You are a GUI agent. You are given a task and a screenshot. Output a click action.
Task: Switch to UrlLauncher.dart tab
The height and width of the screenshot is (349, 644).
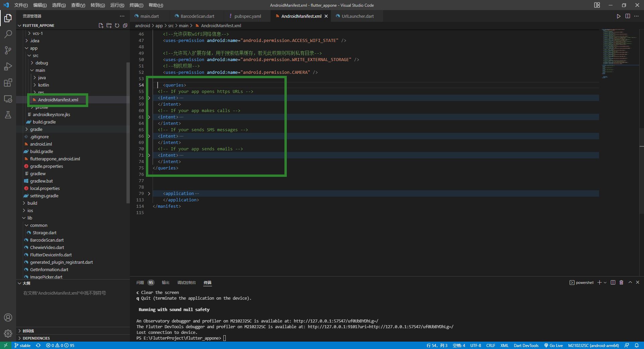click(357, 16)
